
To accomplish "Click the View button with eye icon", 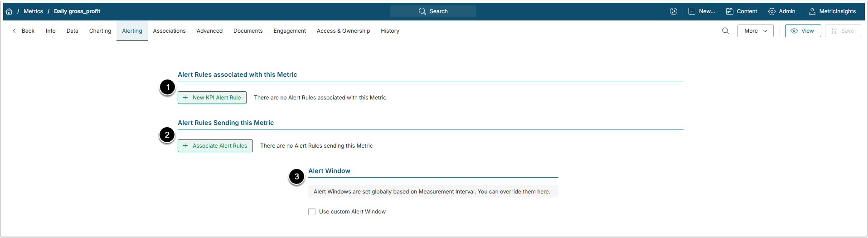I will [x=803, y=31].
